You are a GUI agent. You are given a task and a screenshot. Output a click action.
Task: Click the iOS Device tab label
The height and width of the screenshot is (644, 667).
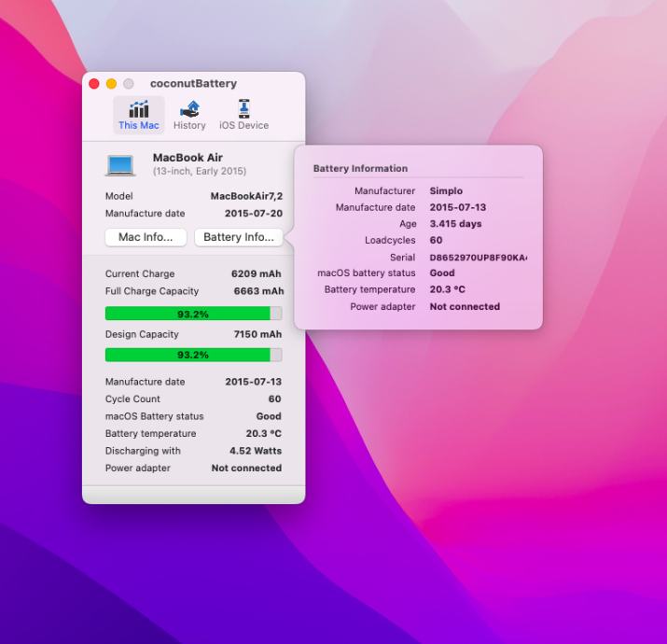point(243,126)
